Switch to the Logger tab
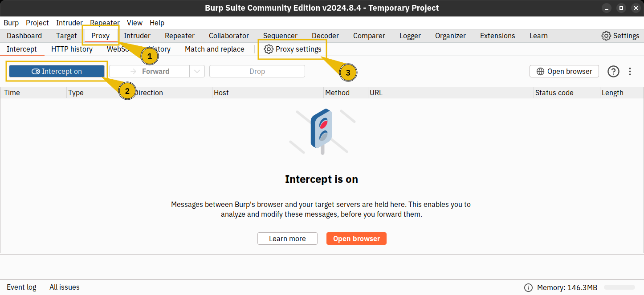This screenshot has height=295, width=644. point(410,36)
